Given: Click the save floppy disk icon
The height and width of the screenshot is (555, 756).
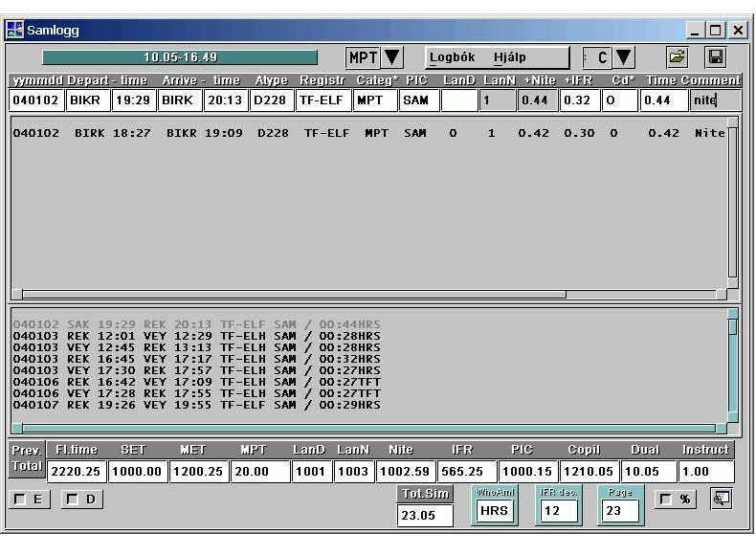Looking at the screenshot, I should coord(715,57).
